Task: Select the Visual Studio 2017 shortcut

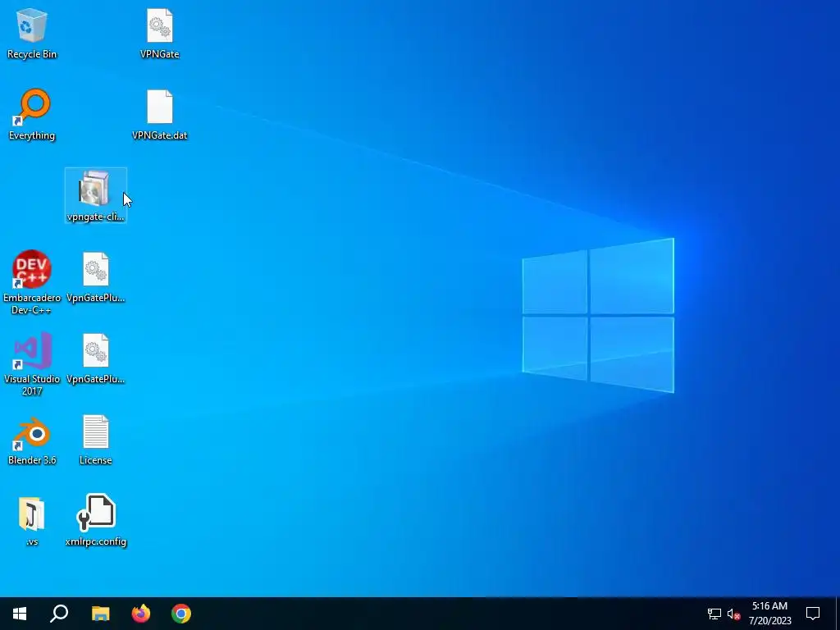Action: point(32,363)
